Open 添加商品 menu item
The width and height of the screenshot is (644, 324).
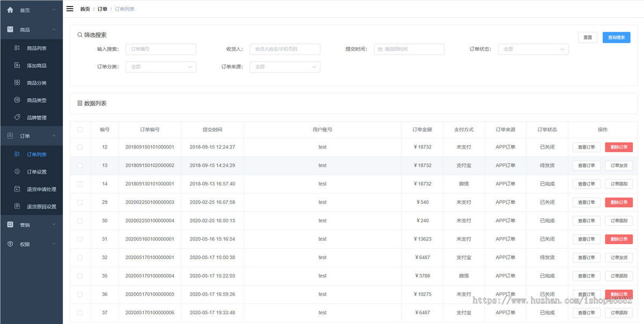pos(31,65)
